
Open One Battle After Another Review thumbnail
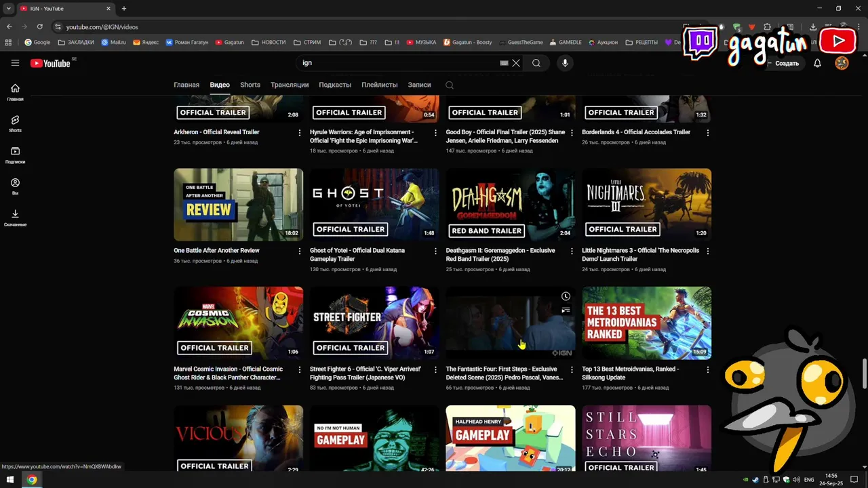[238, 205]
